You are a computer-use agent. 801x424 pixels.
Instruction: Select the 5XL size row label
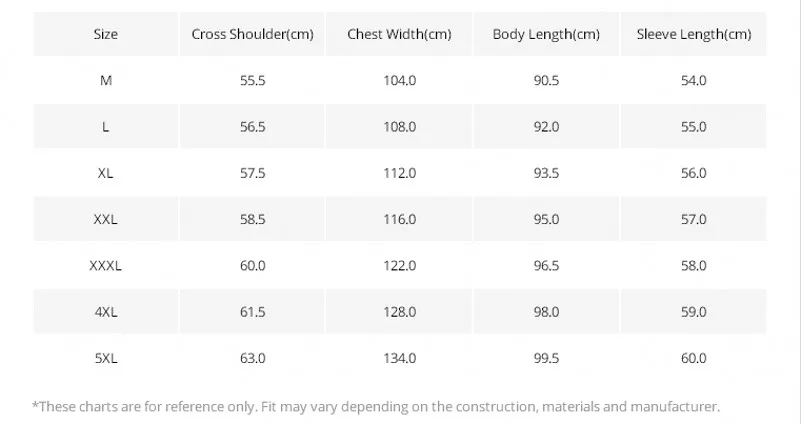tap(106, 358)
